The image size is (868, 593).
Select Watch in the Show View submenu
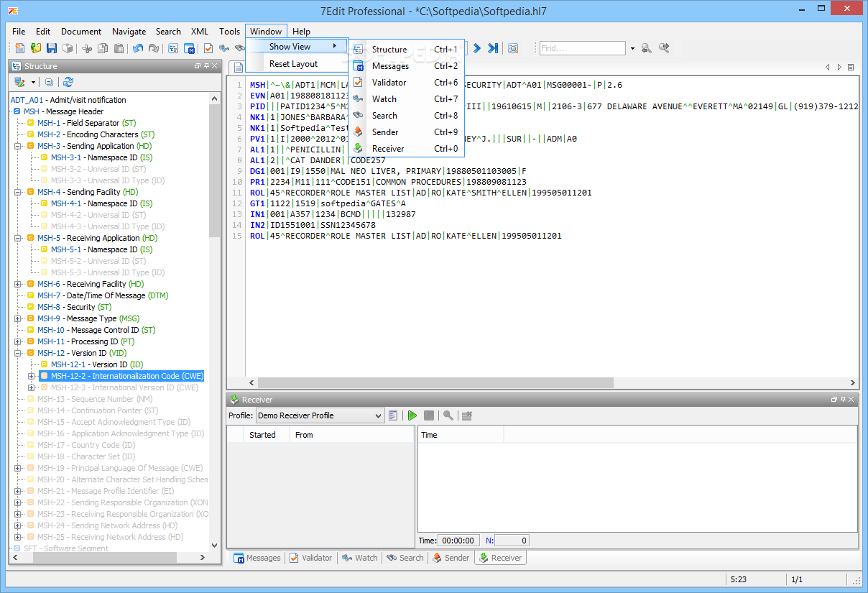pos(406,99)
